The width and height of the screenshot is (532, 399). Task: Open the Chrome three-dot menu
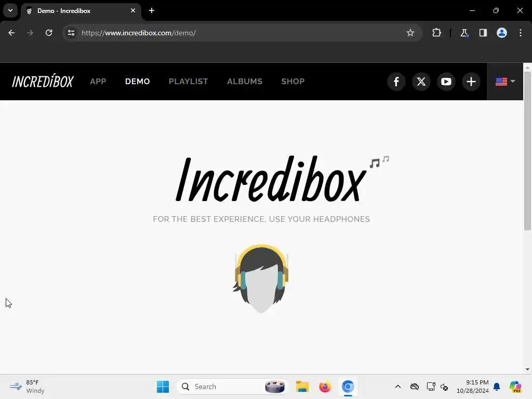click(521, 33)
